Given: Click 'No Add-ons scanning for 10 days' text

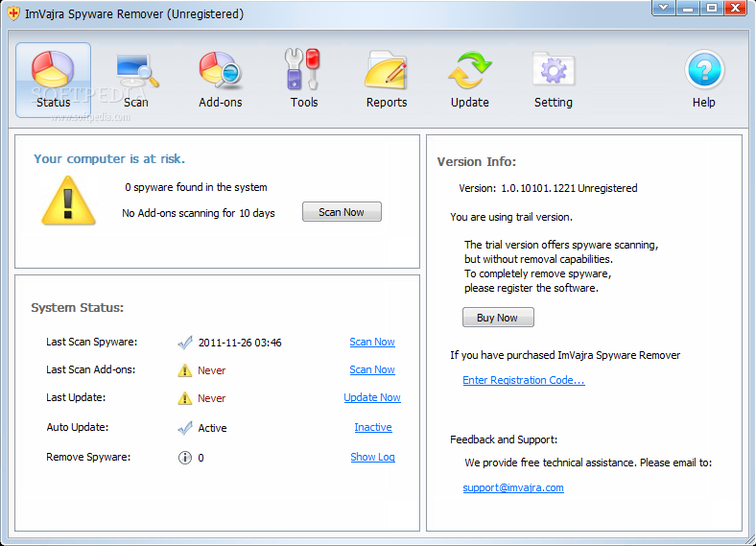Looking at the screenshot, I should pyautogui.click(x=199, y=213).
